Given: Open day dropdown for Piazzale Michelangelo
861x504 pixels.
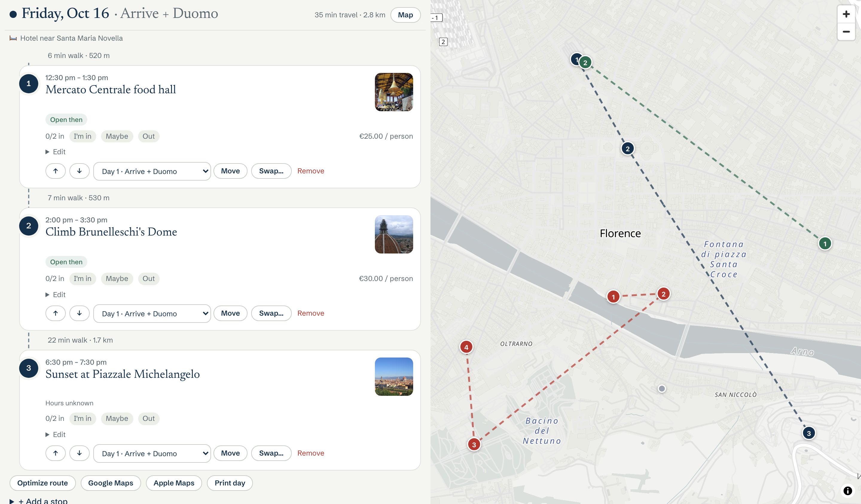Looking at the screenshot, I should [152, 453].
